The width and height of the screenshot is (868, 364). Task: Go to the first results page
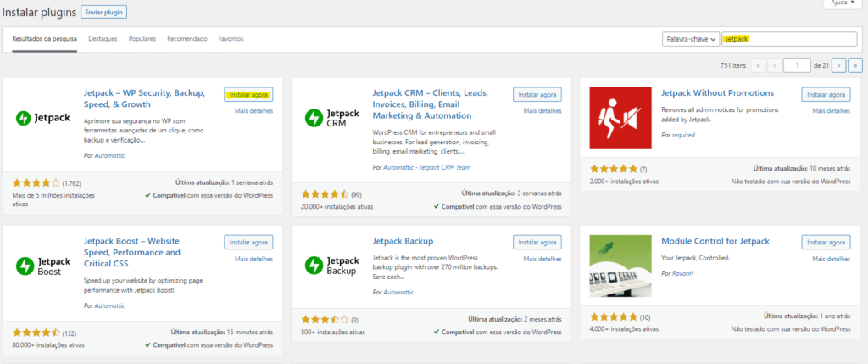757,65
